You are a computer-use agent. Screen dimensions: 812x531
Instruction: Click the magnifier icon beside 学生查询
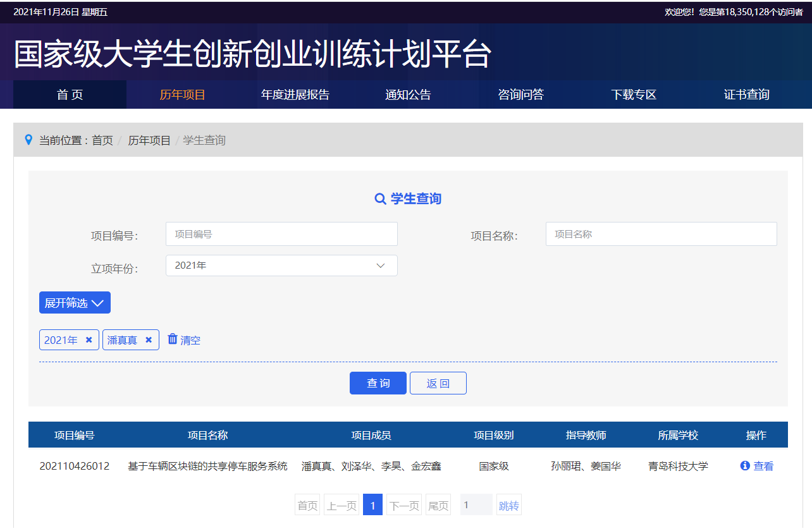(380, 199)
